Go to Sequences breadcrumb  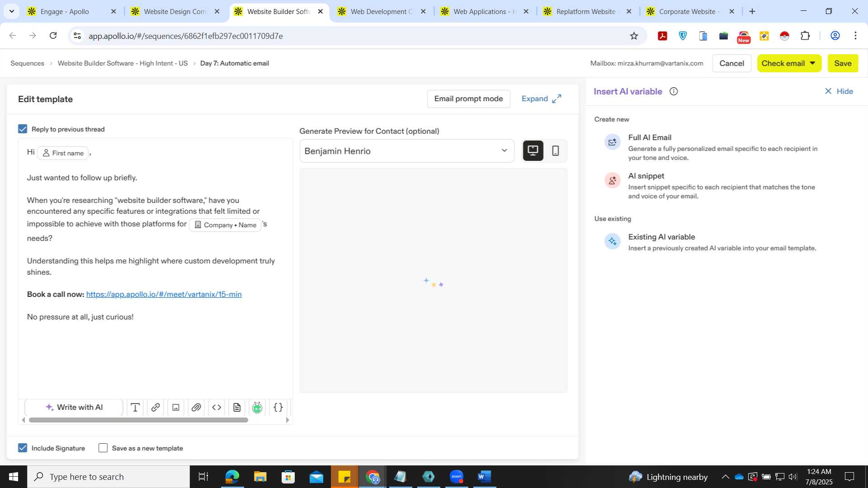coord(27,63)
